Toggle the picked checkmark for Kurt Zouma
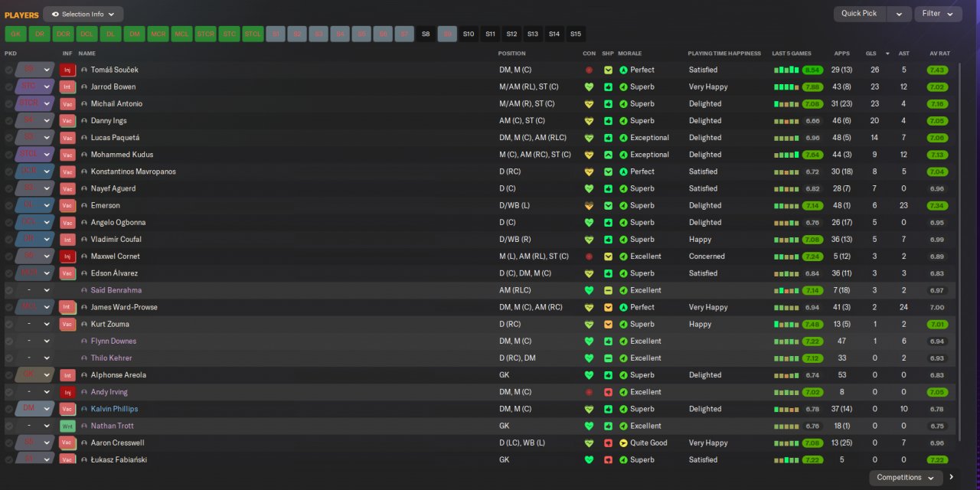Screen dimensions: 980x490 point(9,324)
